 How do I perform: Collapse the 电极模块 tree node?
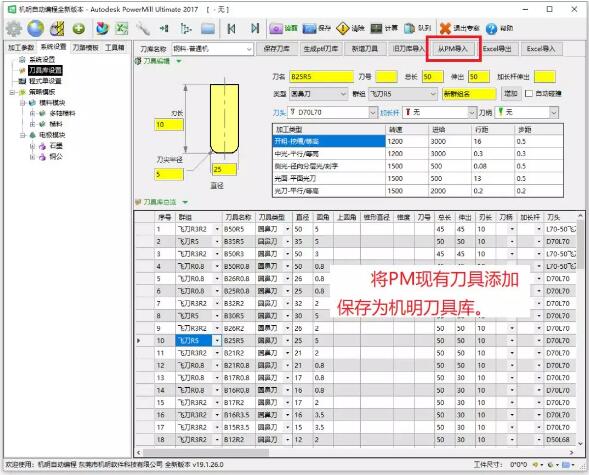(23, 135)
